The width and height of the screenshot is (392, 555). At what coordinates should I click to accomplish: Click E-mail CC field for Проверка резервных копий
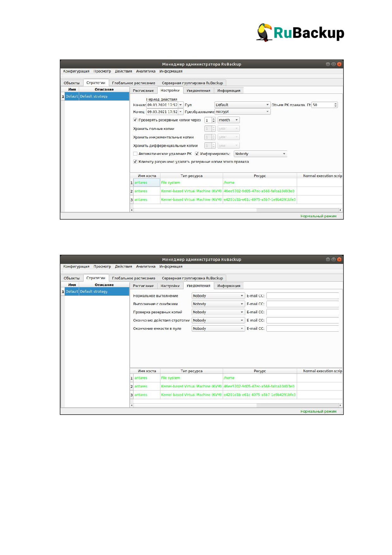tap(302, 312)
